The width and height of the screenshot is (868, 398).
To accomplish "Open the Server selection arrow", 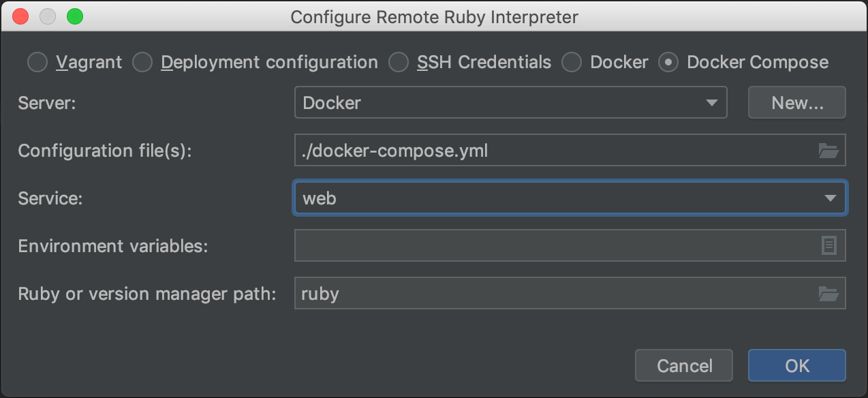I will tap(713, 102).
